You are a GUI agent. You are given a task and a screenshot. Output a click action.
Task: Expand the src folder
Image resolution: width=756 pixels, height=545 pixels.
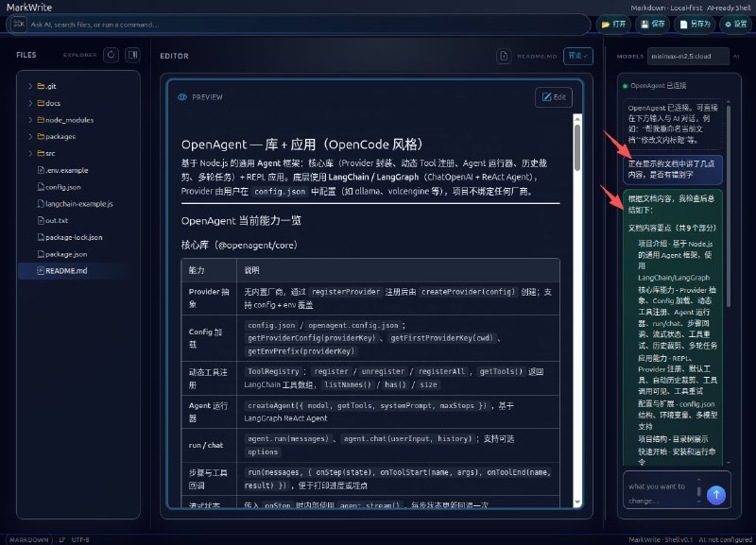30,153
